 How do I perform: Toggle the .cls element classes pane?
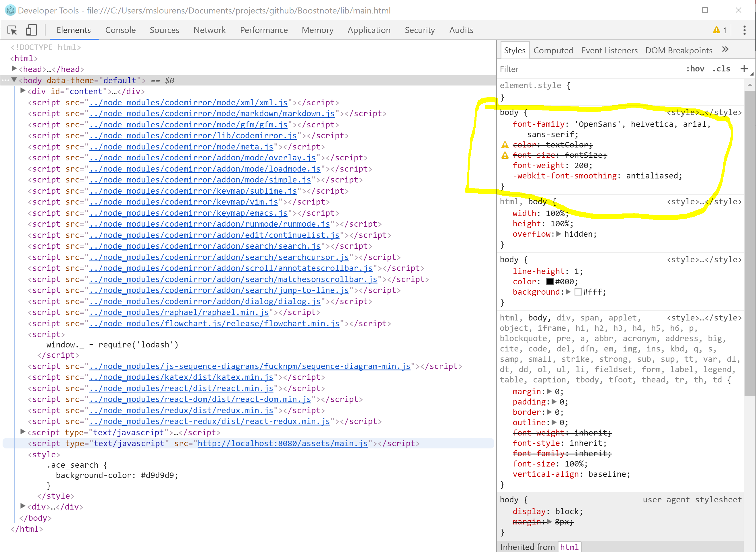[721, 69]
